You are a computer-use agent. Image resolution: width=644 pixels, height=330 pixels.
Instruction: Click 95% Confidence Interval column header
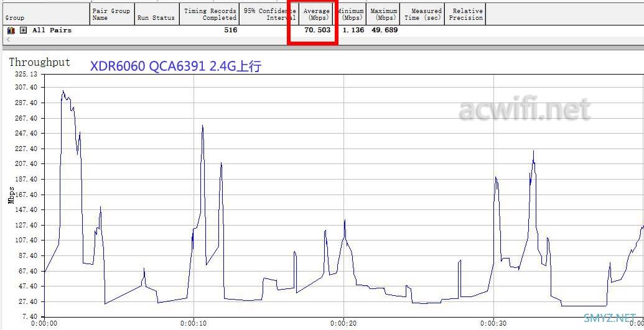(269, 14)
